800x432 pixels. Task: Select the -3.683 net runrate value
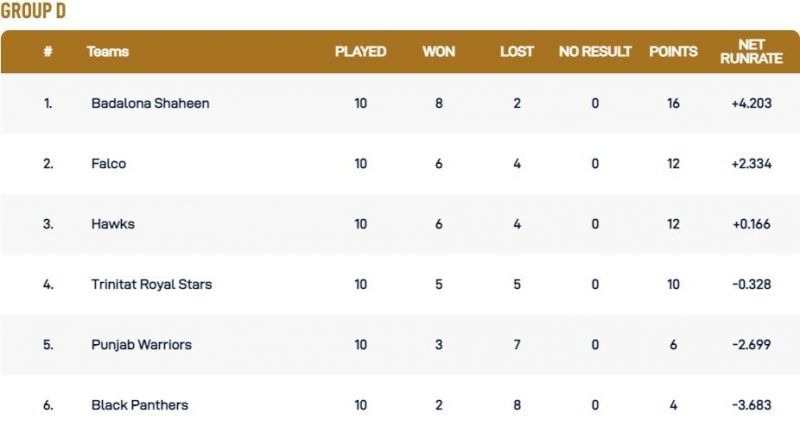click(x=751, y=405)
